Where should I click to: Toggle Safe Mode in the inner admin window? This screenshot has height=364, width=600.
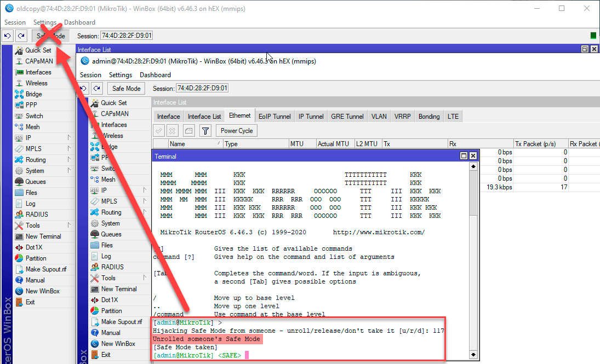126,88
